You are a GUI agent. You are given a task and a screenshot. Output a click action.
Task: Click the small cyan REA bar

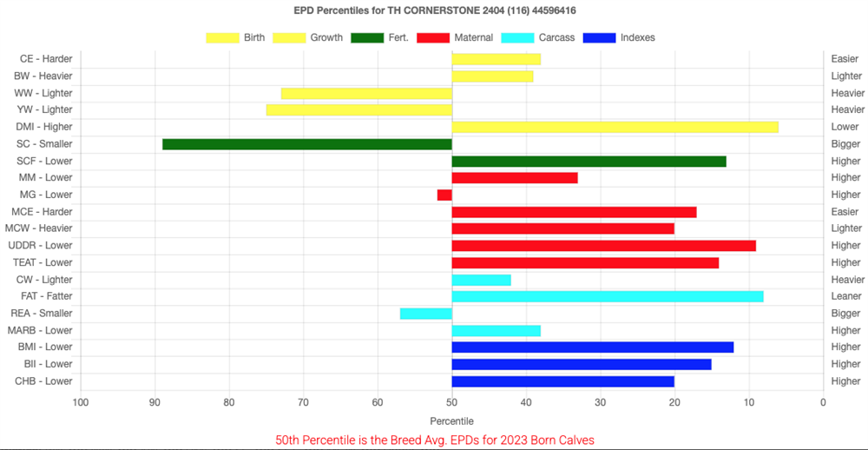pos(426,313)
